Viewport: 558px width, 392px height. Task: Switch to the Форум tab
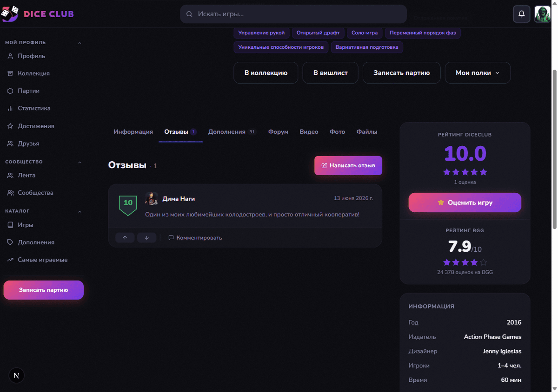pyautogui.click(x=278, y=132)
